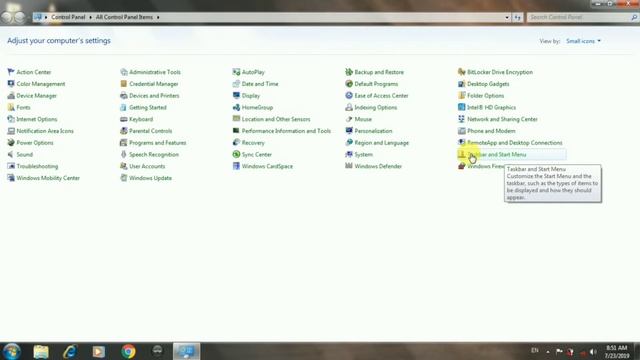Click RemoteApp and Desktop Connections link
Image resolution: width=640 pixels, height=360 pixels.
tap(515, 143)
